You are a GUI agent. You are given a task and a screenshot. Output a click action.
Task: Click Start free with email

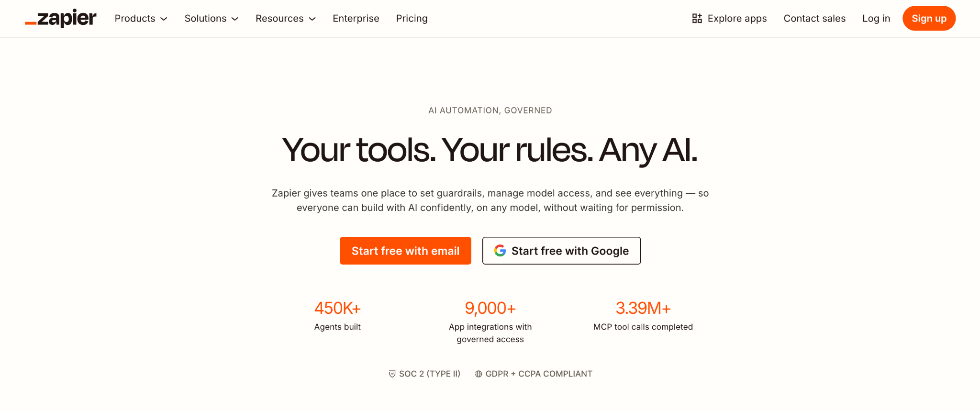(405, 250)
